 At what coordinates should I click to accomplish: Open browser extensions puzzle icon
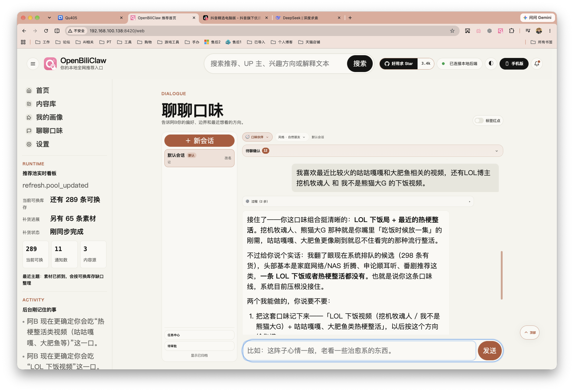pos(511,31)
